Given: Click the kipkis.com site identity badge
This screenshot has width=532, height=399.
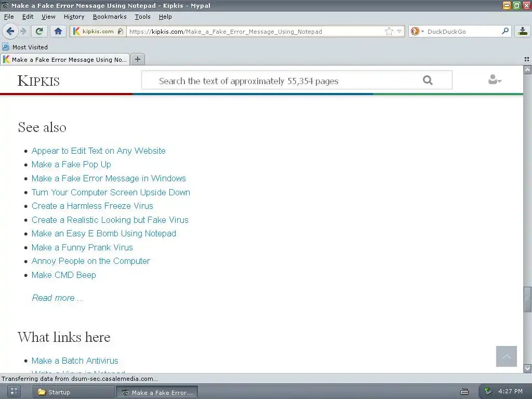Looking at the screenshot, I should pos(98,32).
